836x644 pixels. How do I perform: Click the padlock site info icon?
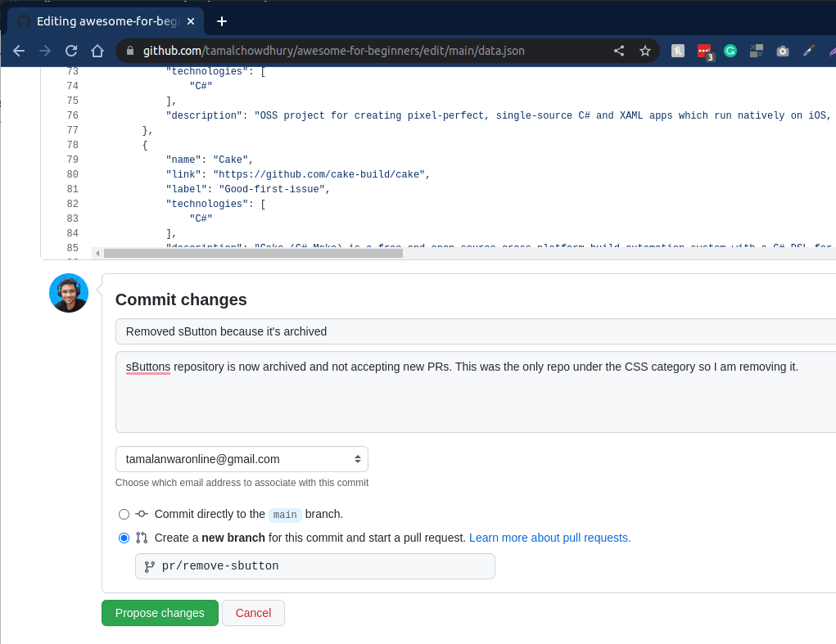(x=130, y=51)
